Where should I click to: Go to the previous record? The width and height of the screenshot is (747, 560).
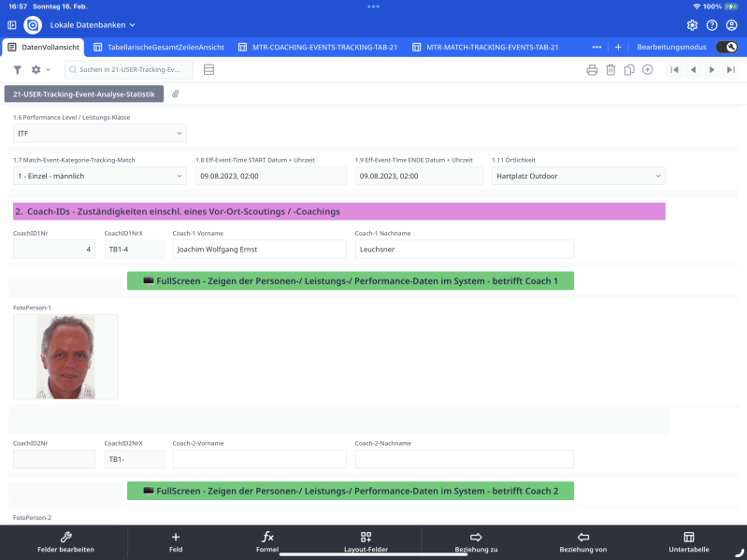[693, 69]
